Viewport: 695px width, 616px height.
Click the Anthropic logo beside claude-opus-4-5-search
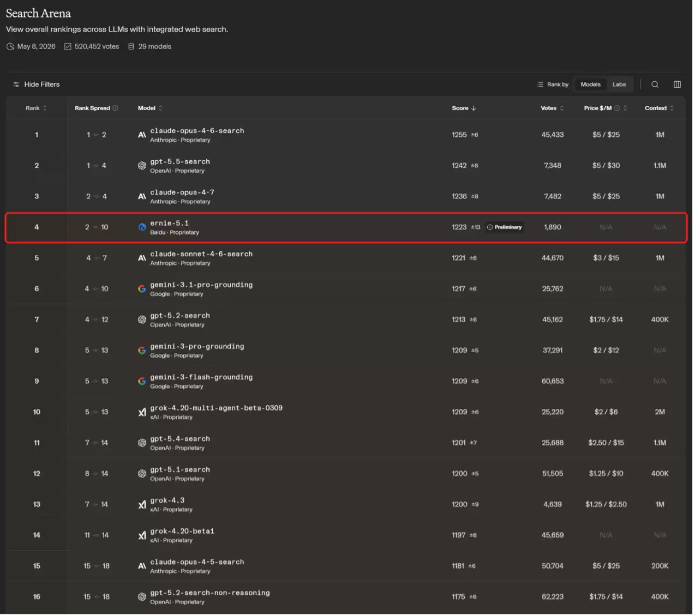(x=142, y=566)
